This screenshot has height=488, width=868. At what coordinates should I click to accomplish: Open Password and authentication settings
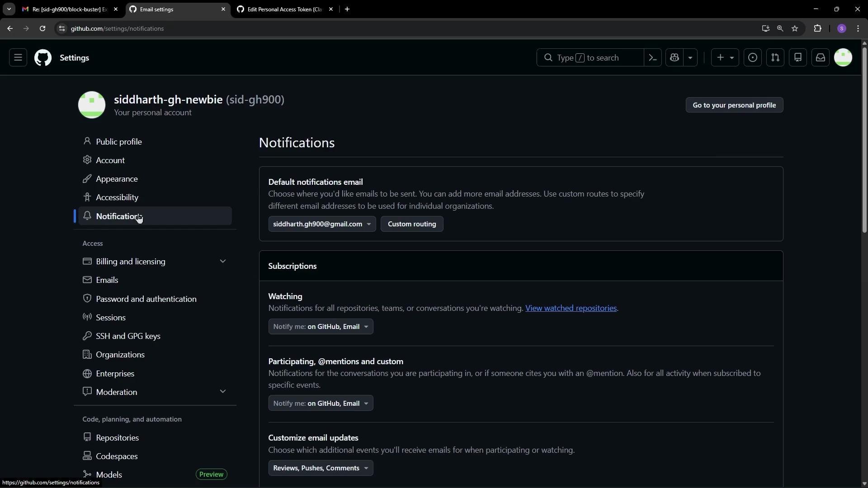tap(155, 299)
